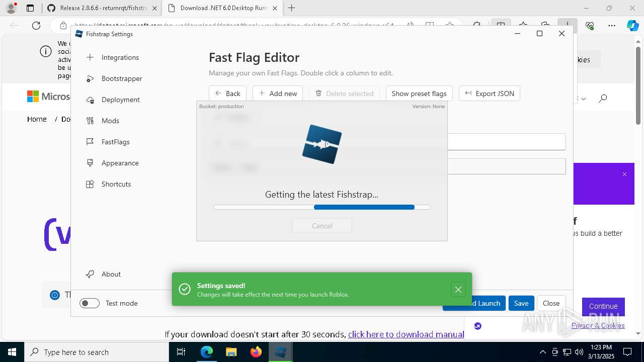
Task: Show hidden system tray icons
Action: point(542,352)
